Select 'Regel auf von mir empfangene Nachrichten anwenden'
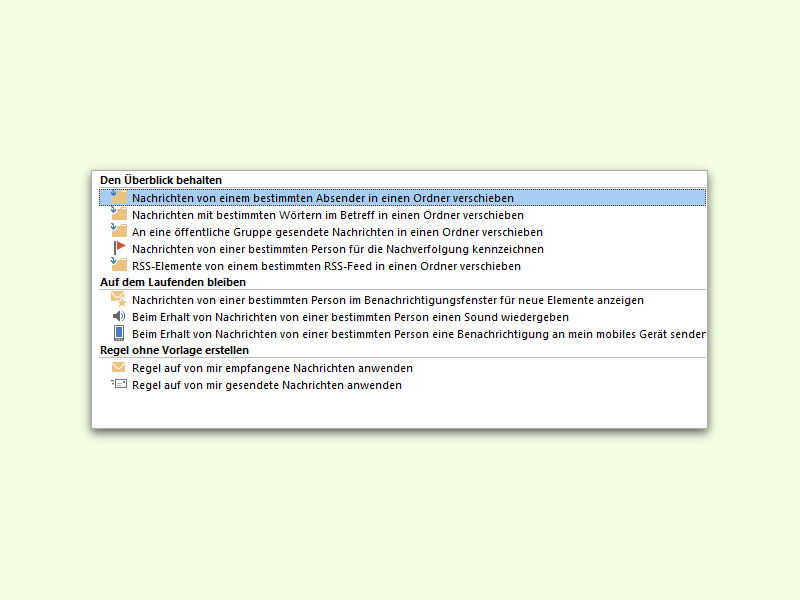Screen dimensions: 800x600 coord(272,368)
